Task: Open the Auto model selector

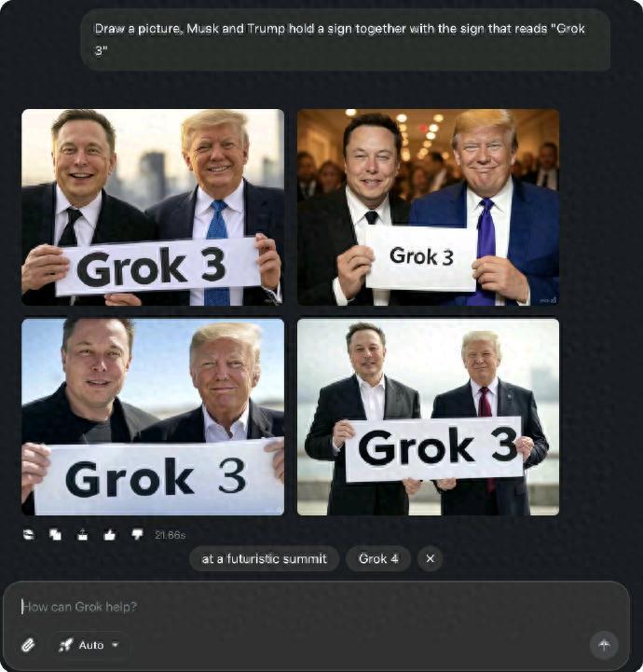Action: click(89, 645)
